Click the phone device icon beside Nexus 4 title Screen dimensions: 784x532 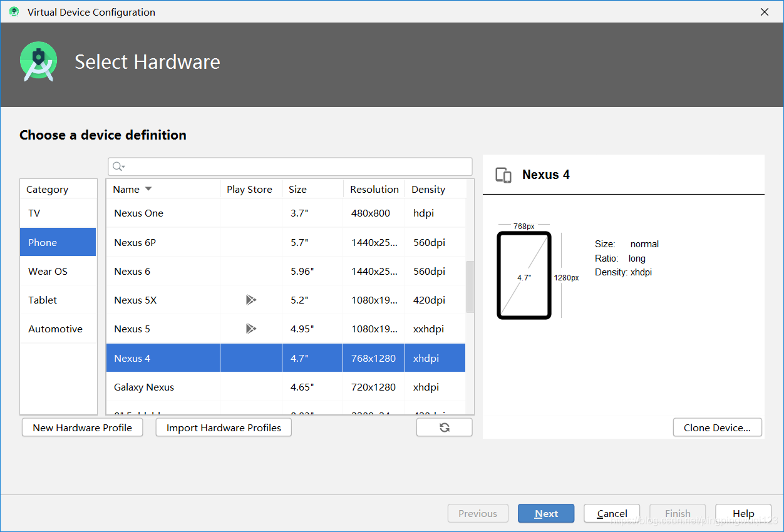503,175
